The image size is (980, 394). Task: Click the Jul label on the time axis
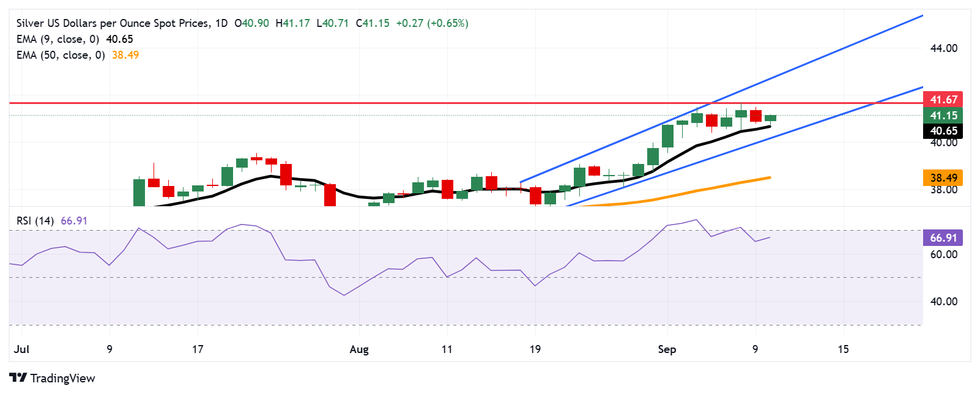click(x=21, y=349)
